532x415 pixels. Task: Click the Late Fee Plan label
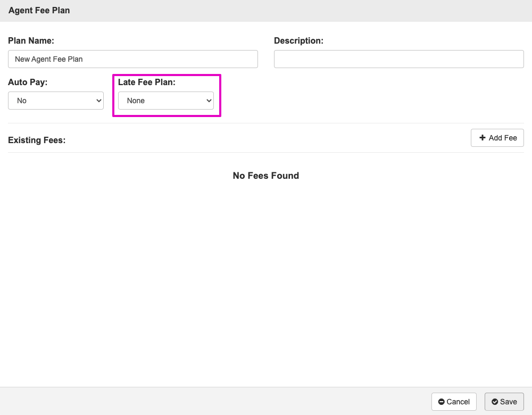tap(147, 82)
